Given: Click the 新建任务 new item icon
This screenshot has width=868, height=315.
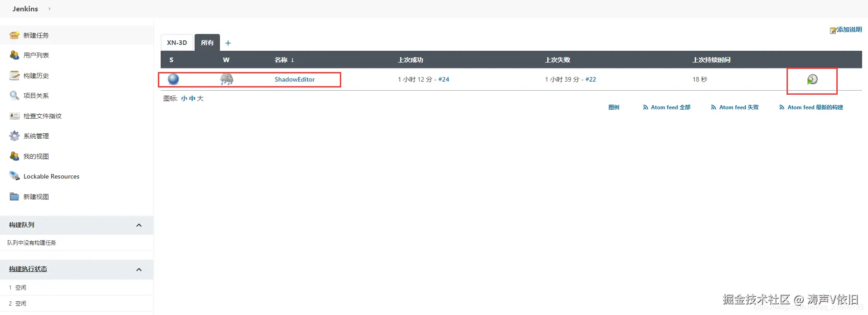Looking at the screenshot, I should [x=14, y=35].
